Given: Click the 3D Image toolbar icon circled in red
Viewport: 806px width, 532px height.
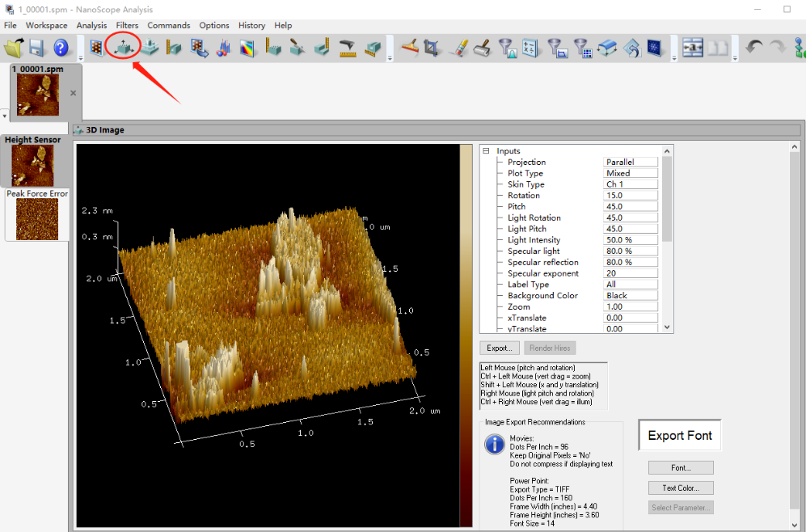Looking at the screenshot, I should (x=124, y=49).
